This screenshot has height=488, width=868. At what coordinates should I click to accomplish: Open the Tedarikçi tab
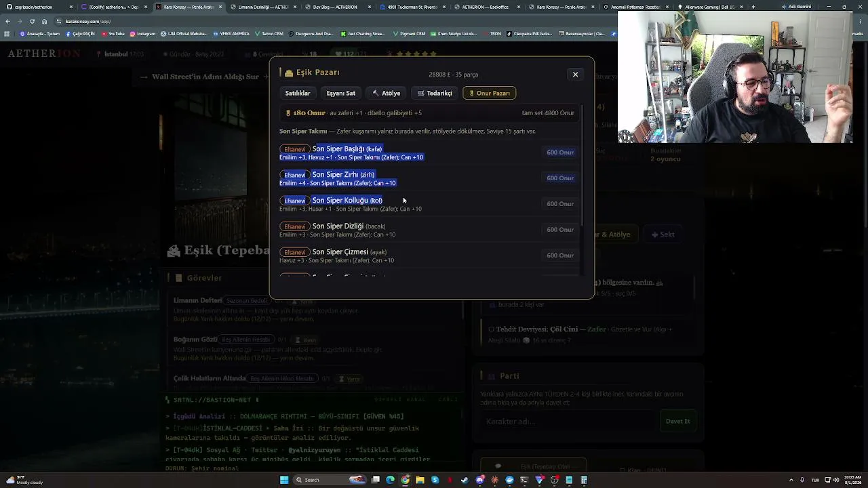pos(435,93)
